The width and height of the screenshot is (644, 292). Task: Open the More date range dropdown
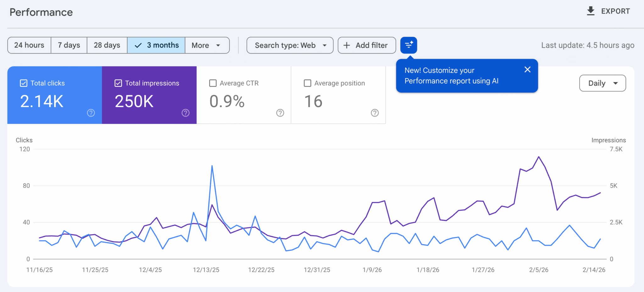click(207, 45)
